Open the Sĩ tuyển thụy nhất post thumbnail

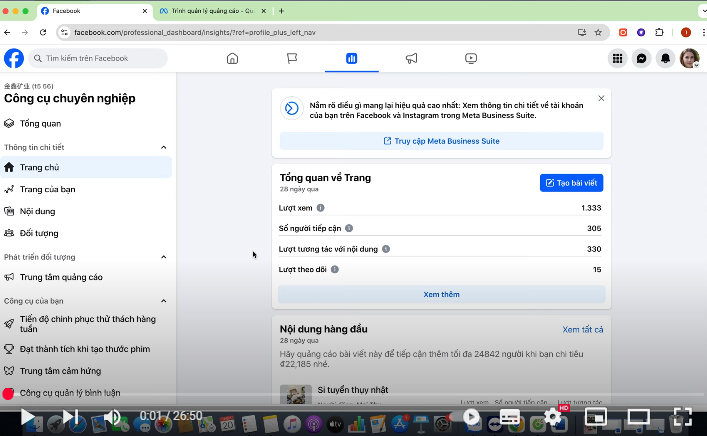296,395
